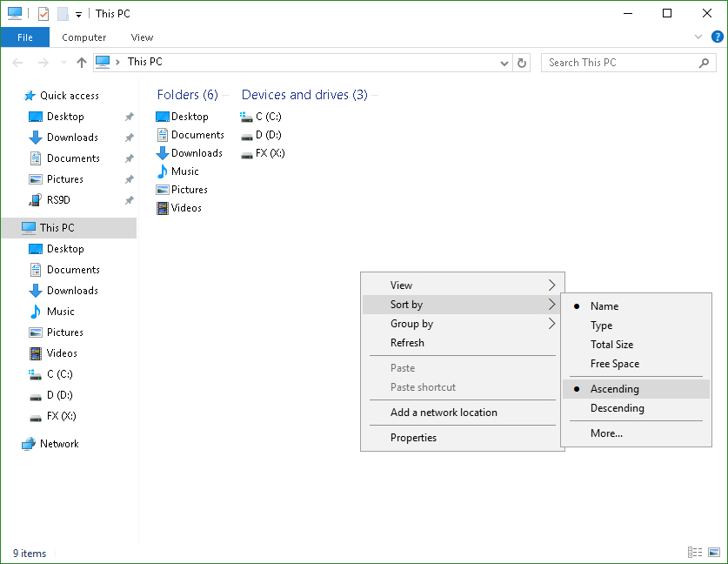Open the Help question mark icon

click(x=717, y=37)
